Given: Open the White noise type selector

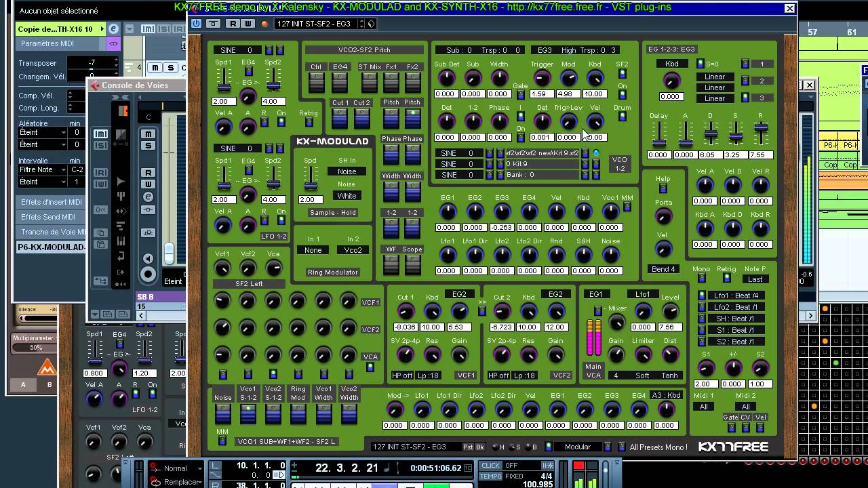Looking at the screenshot, I should pyautogui.click(x=347, y=196).
